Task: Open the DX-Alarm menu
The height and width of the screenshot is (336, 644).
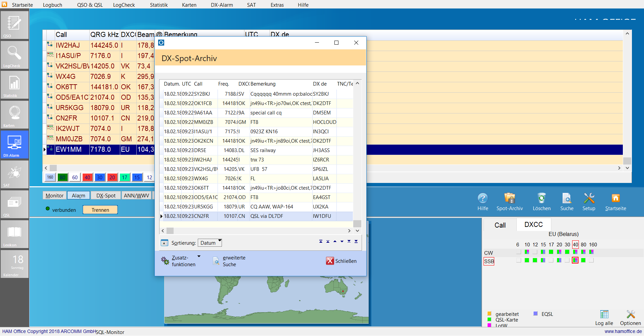Action: coord(222,5)
